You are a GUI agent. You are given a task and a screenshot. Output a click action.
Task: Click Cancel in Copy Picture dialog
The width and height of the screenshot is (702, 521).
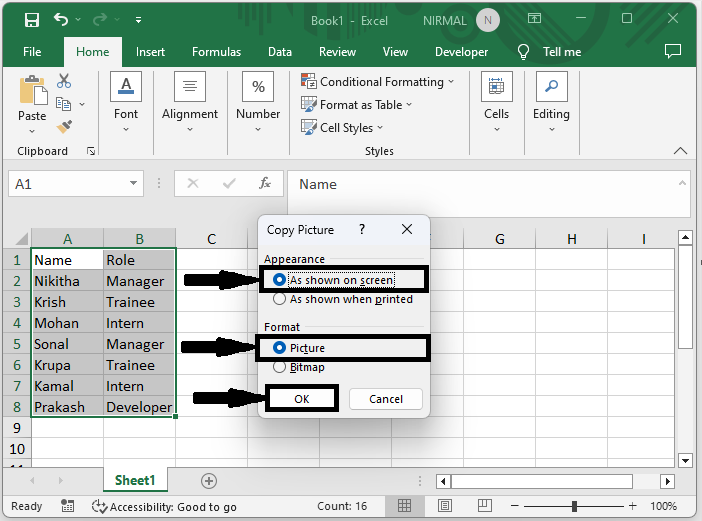tap(385, 399)
